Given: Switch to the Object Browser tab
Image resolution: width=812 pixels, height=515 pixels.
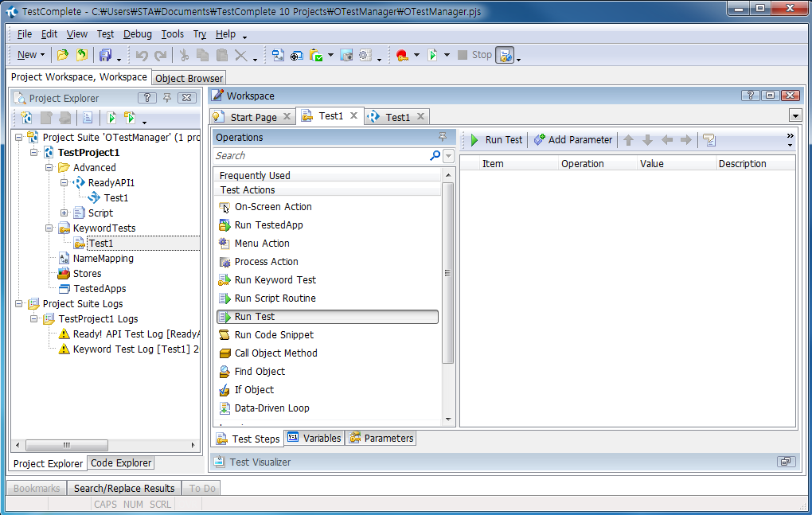Looking at the screenshot, I should coord(189,78).
